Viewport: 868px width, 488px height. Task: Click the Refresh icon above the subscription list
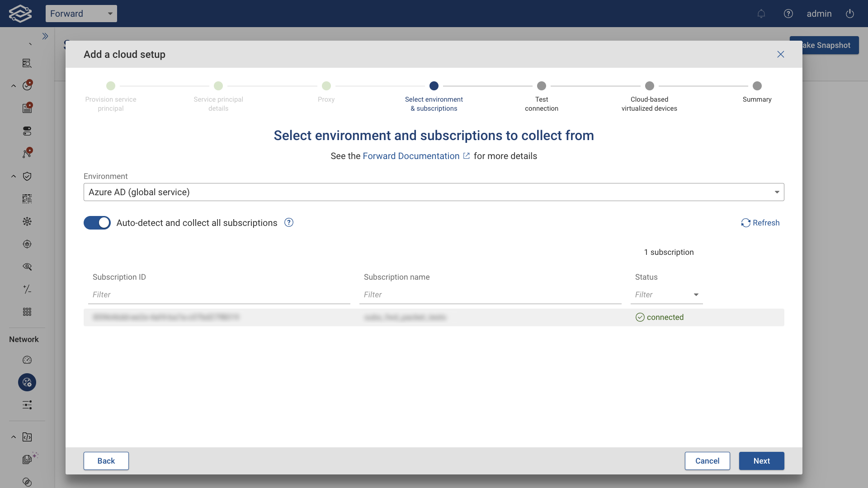tap(759, 223)
